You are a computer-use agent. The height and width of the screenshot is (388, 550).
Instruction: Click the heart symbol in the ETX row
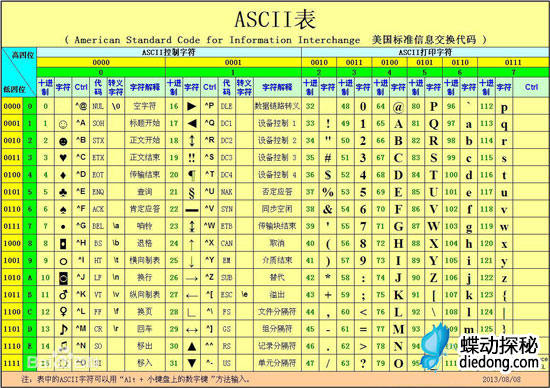coord(63,158)
